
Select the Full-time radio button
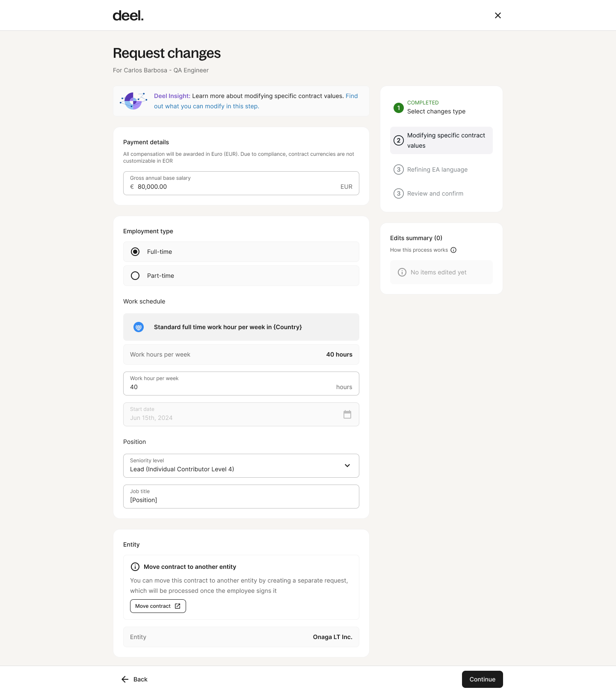(x=135, y=252)
